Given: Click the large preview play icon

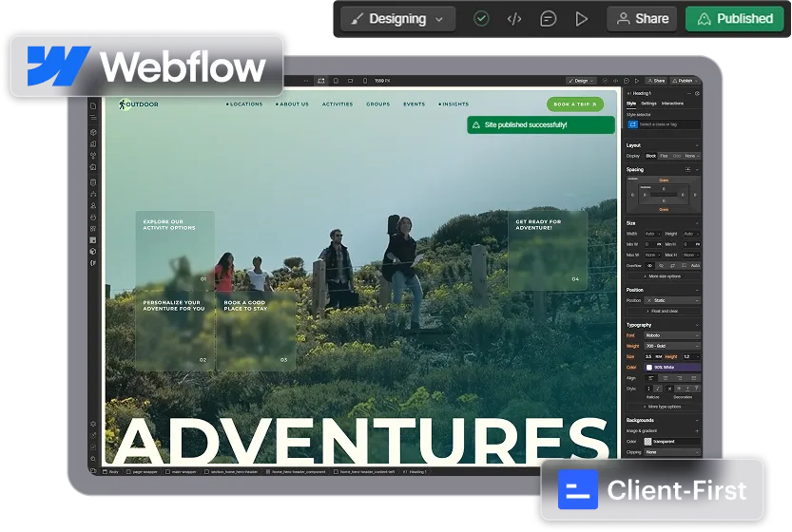Looking at the screenshot, I should (581, 19).
